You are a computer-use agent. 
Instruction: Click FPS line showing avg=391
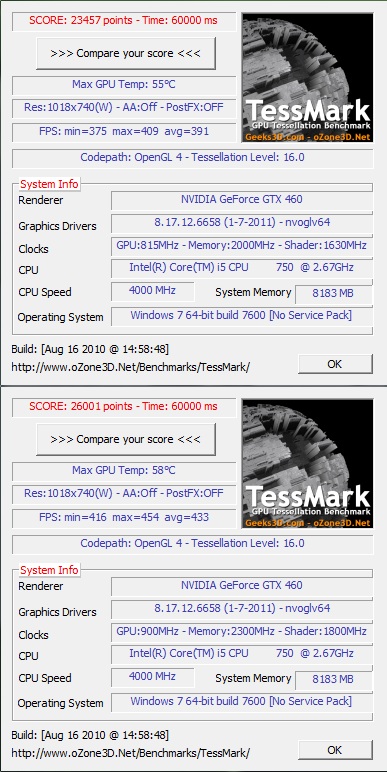[124, 132]
